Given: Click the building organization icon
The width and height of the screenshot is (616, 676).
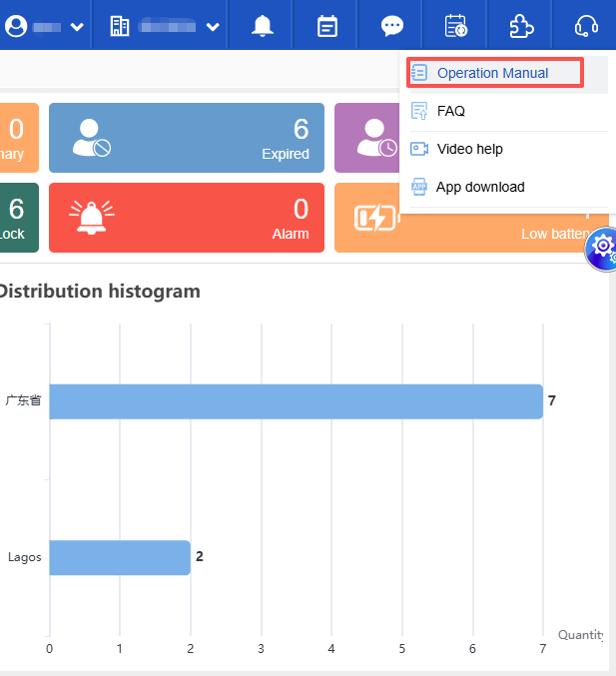Looking at the screenshot, I should (120, 26).
